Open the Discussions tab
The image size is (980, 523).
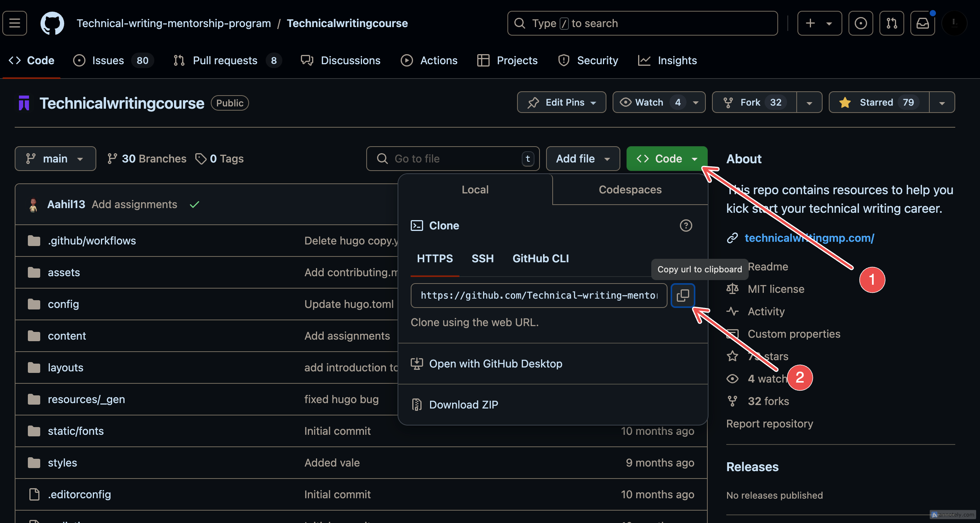coord(341,60)
